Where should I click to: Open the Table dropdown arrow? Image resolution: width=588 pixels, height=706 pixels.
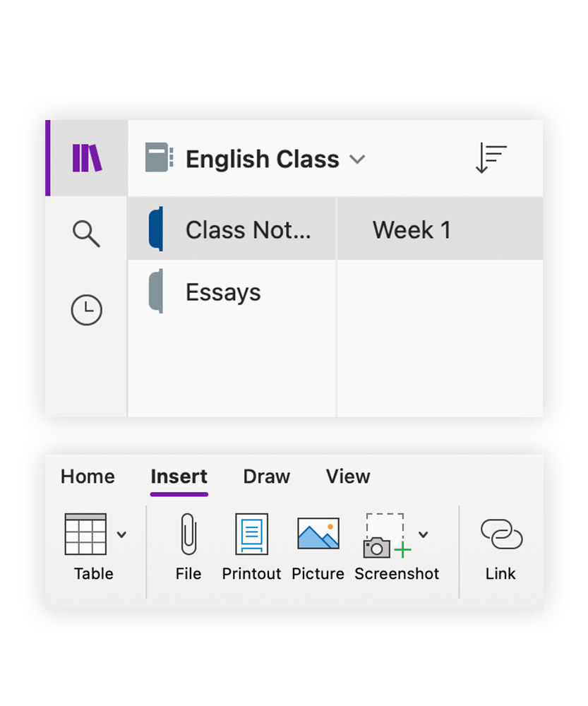[121, 534]
